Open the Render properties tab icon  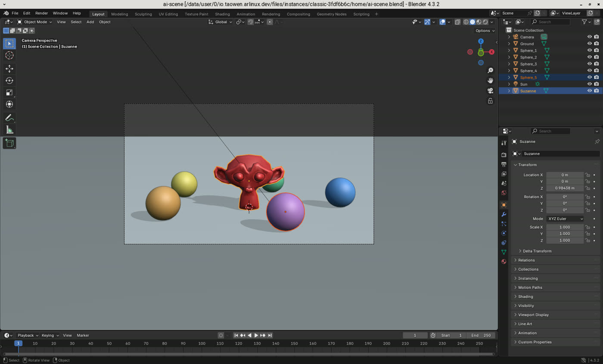(504, 155)
